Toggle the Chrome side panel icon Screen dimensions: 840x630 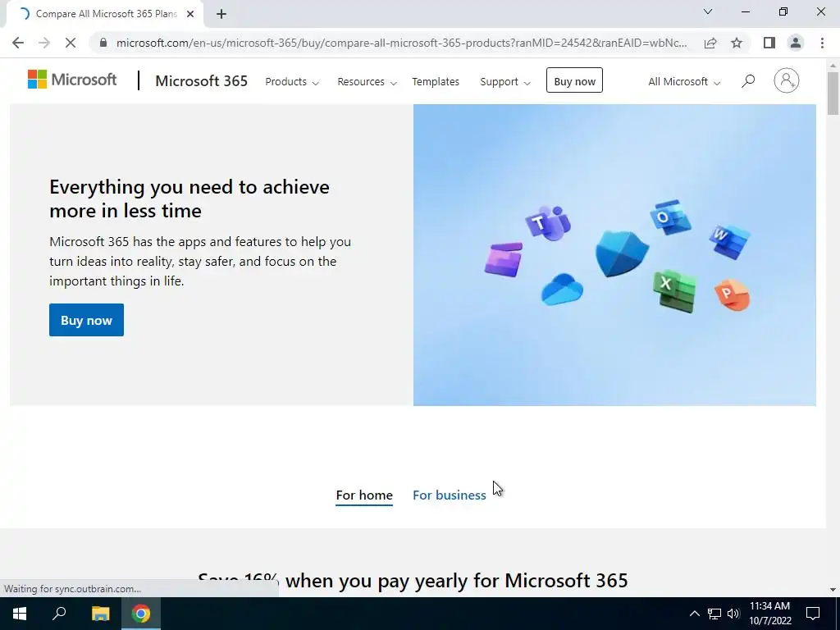pyautogui.click(x=769, y=43)
